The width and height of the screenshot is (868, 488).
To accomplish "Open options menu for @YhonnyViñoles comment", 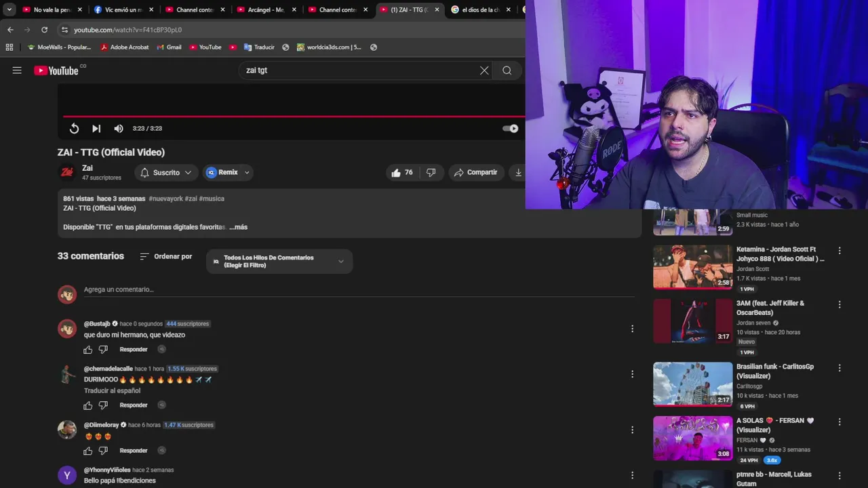I will 632,475.
